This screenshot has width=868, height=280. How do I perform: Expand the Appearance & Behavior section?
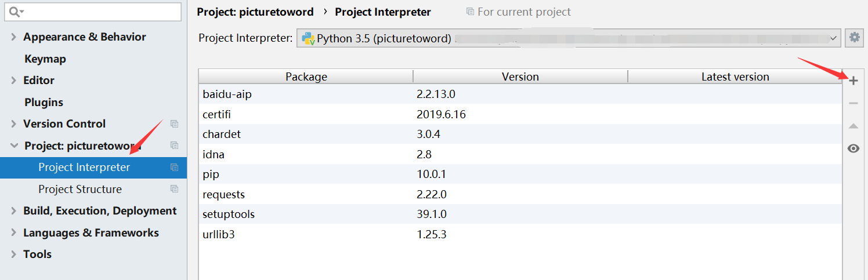[x=13, y=37]
